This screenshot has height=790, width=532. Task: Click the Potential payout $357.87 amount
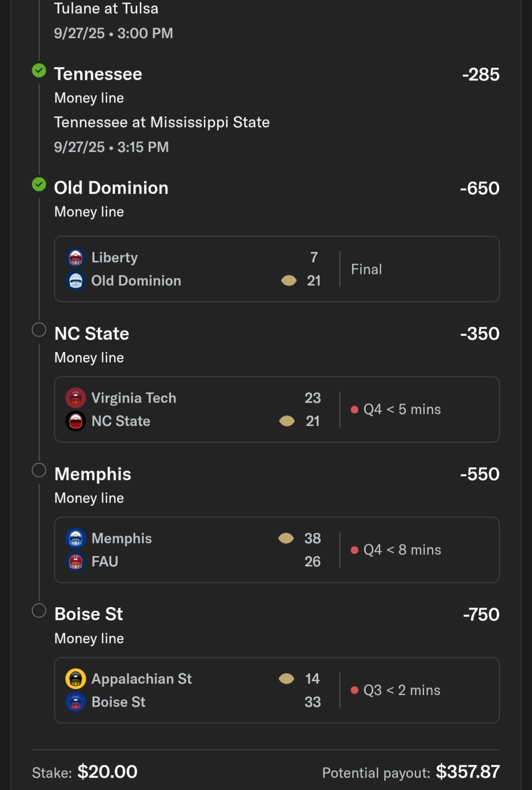(x=467, y=772)
